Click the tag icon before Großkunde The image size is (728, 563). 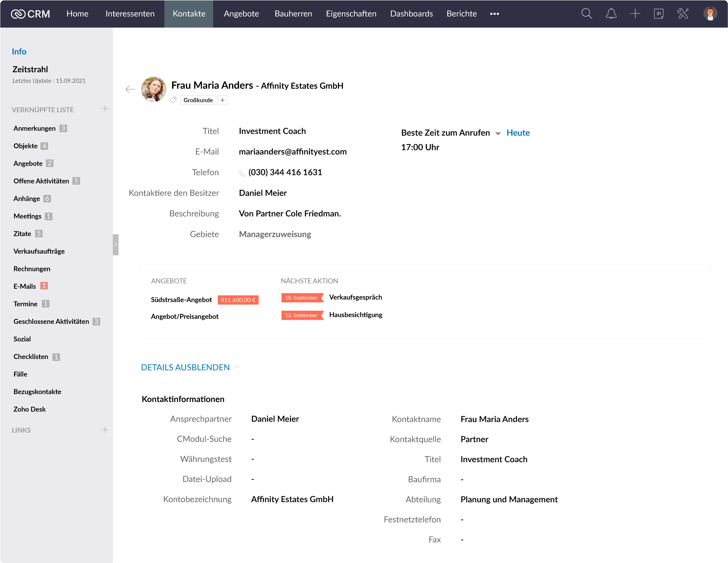[x=173, y=100]
